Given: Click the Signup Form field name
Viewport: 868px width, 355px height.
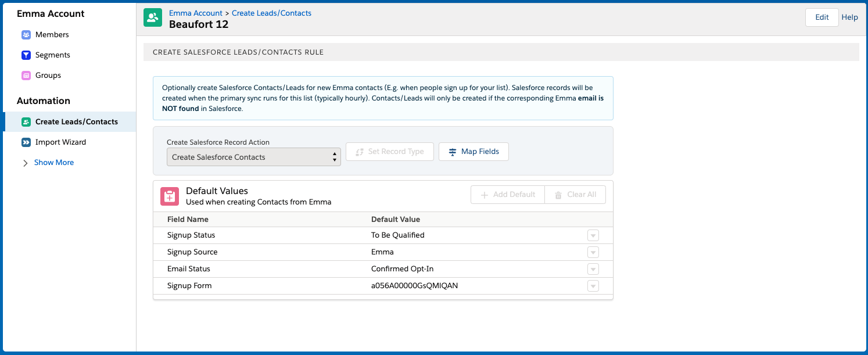Looking at the screenshot, I should click(x=189, y=286).
